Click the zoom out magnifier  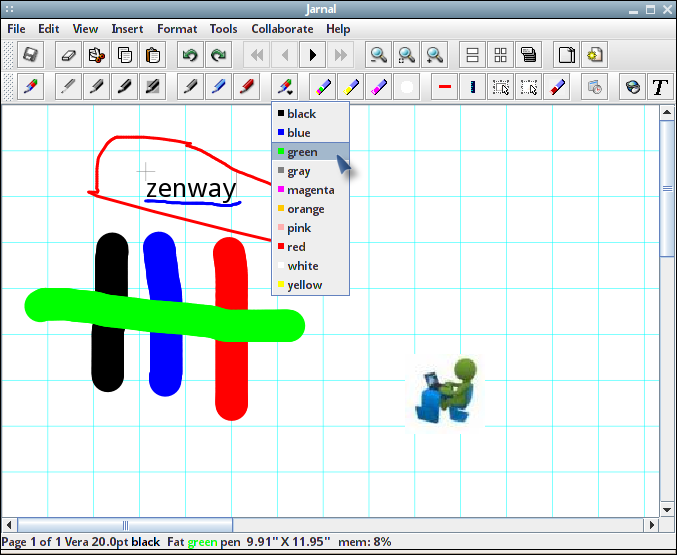(x=379, y=55)
